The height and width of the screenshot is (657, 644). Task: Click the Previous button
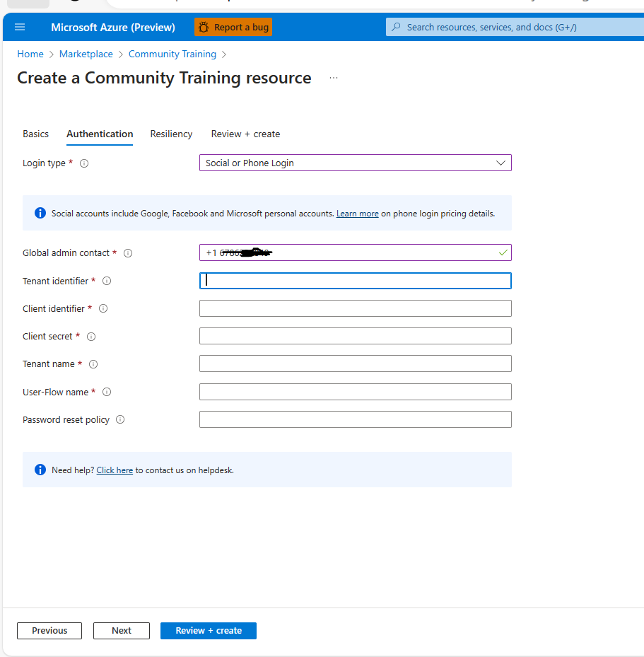pyautogui.click(x=49, y=631)
